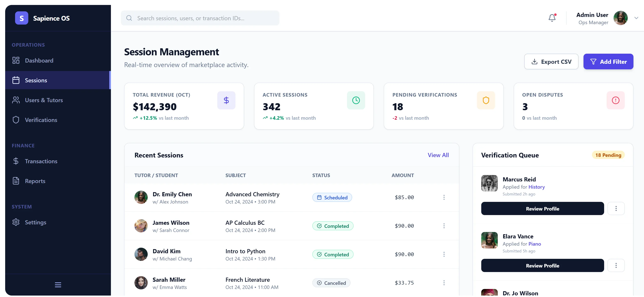
Task: Open the notification bell
Action: pyautogui.click(x=552, y=18)
